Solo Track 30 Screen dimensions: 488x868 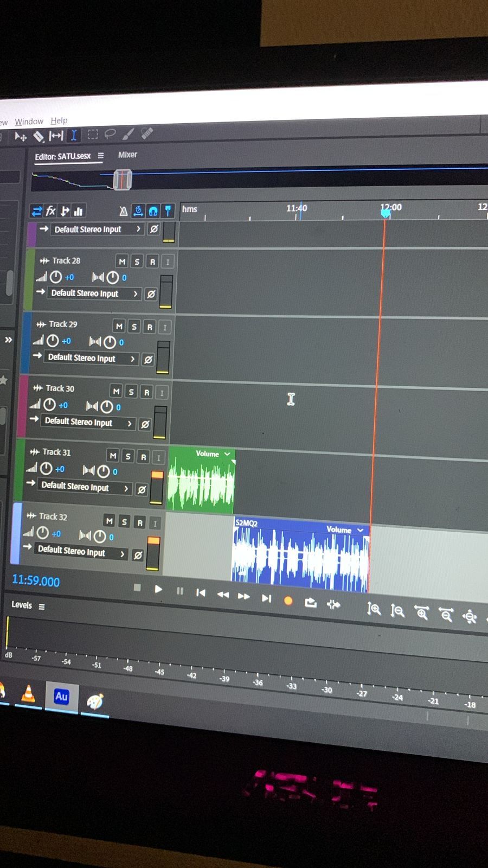pos(131,392)
